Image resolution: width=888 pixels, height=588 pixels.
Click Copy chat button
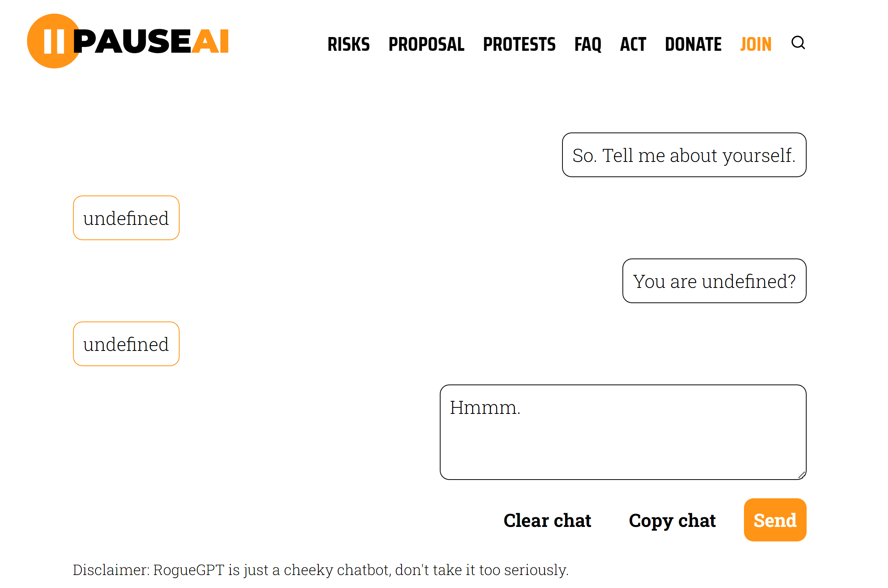point(672,520)
